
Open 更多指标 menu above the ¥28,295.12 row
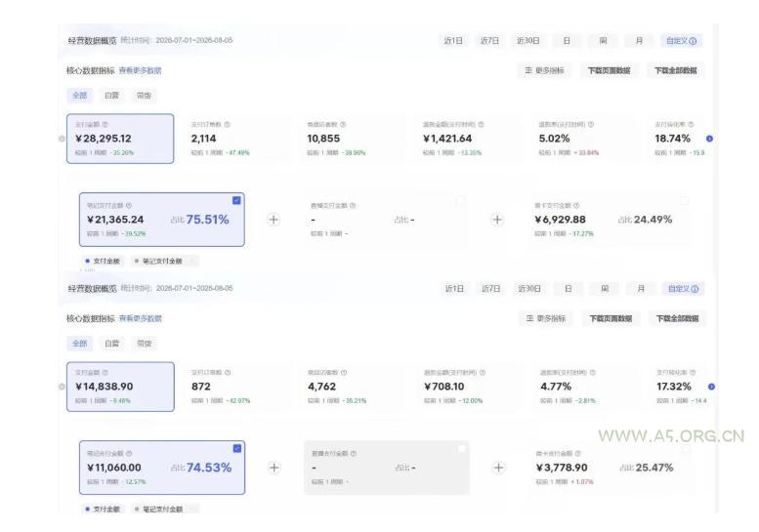pyautogui.click(x=544, y=70)
